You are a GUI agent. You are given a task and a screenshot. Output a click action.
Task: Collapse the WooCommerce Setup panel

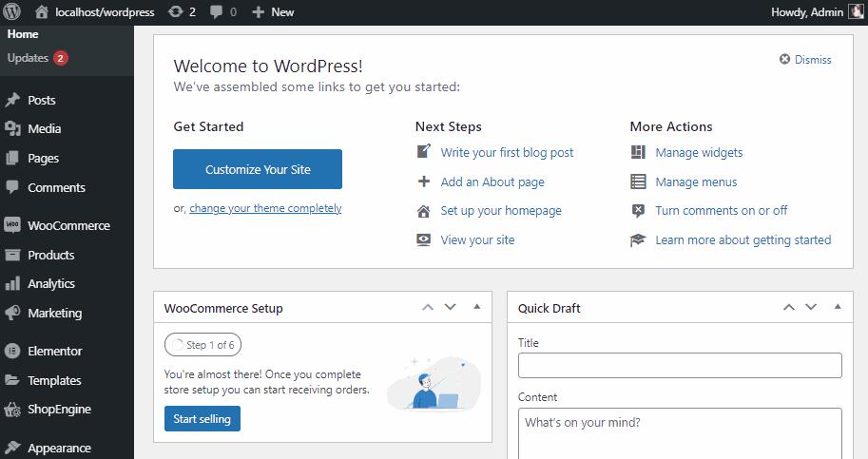point(477,307)
